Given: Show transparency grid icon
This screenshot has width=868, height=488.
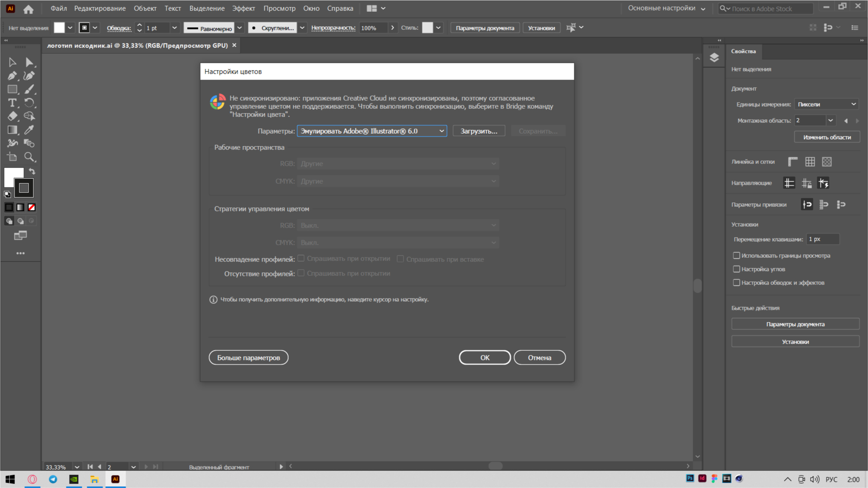Looking at the screenshot, I should pyautogui.click(x=827, y=162).
